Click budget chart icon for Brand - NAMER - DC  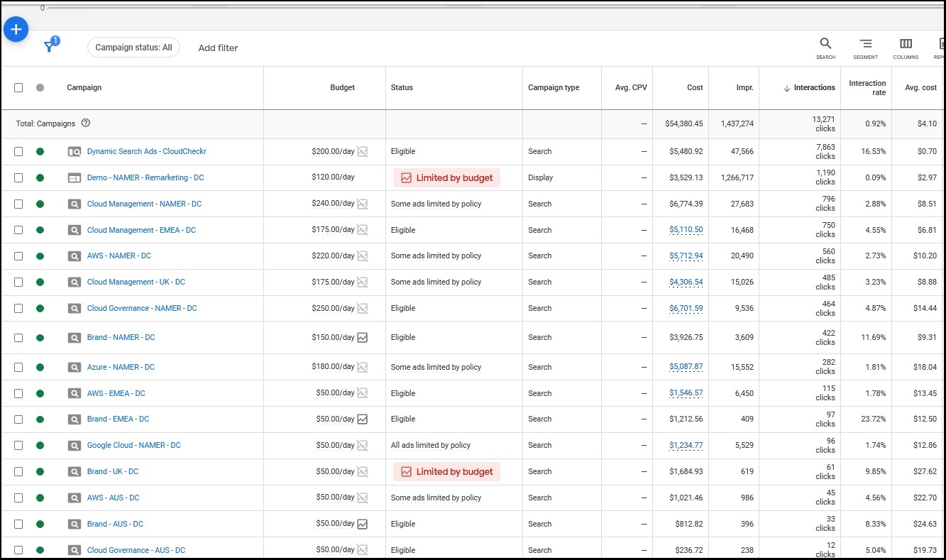363,338
